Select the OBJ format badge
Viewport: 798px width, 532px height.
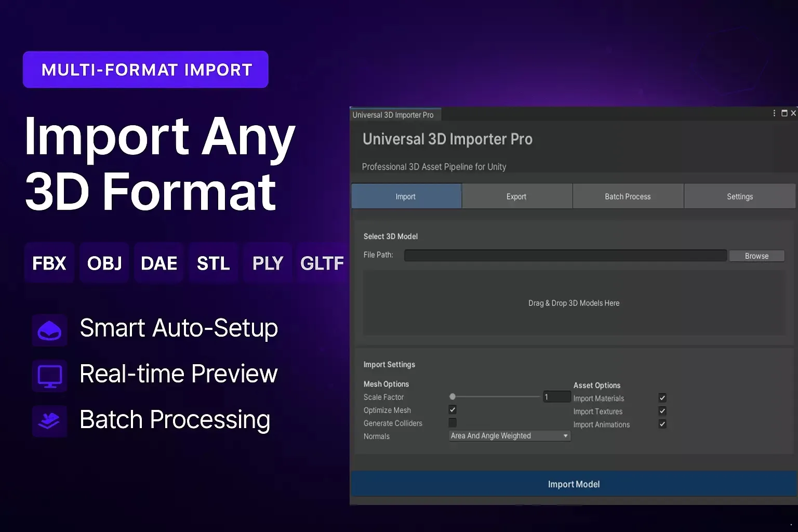(x=104, y=263)
